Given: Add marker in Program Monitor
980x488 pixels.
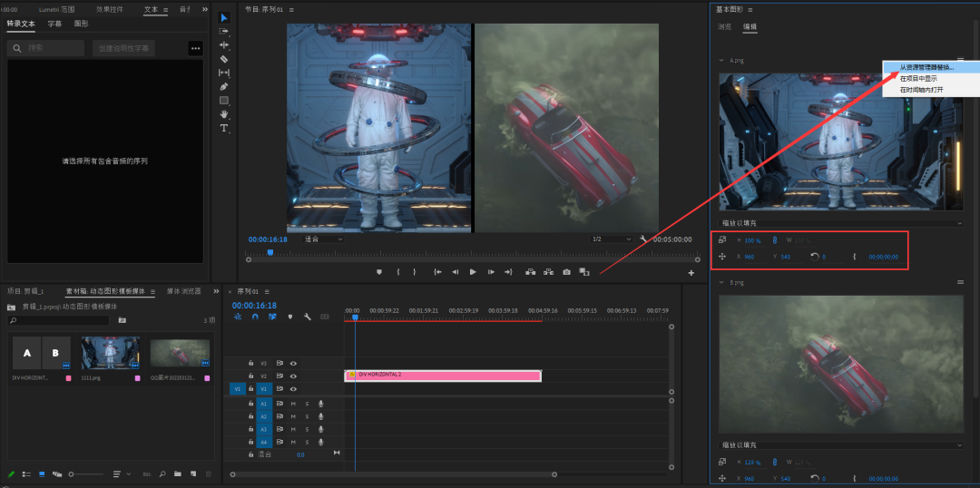Looking at the screenshot, I should (378, 272).
